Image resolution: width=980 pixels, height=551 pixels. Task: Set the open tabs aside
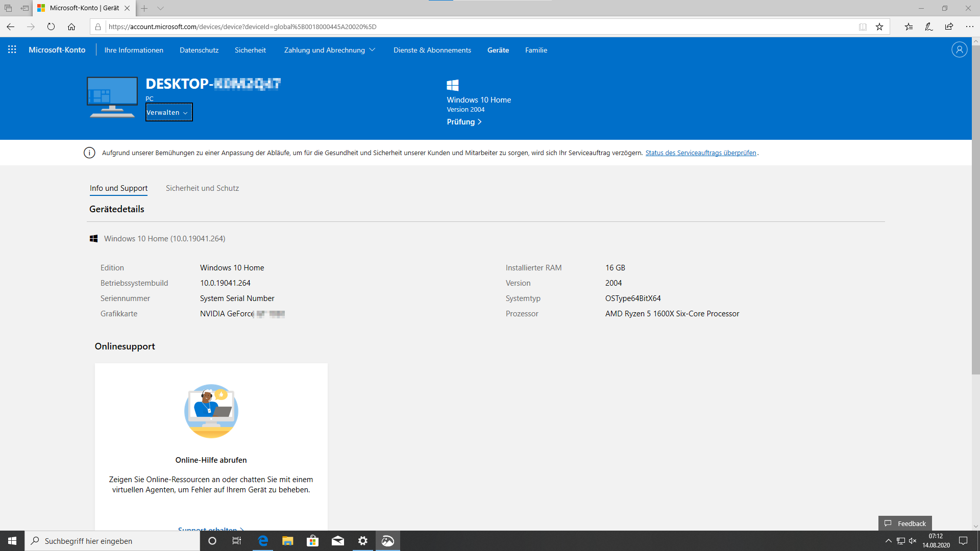coord(24,8)
